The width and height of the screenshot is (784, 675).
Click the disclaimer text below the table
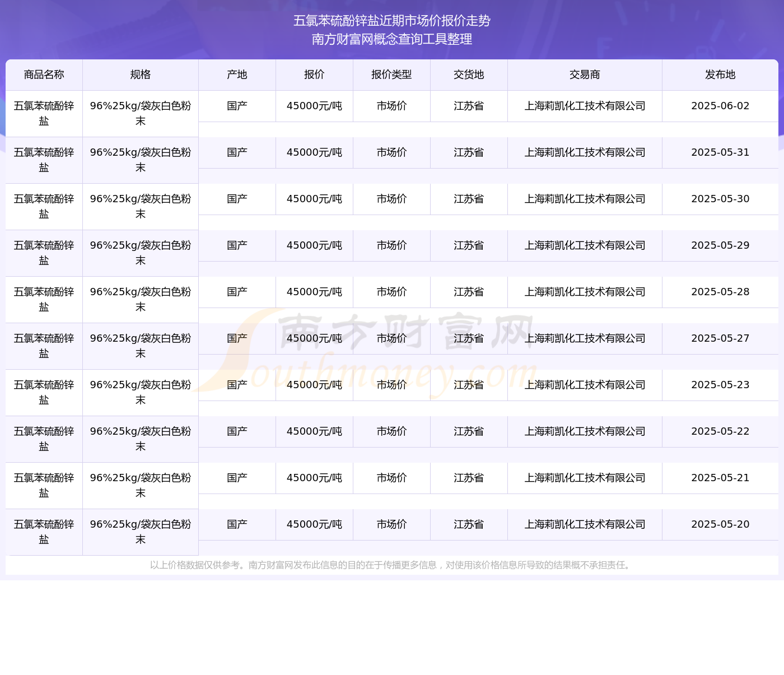[392, 565]
